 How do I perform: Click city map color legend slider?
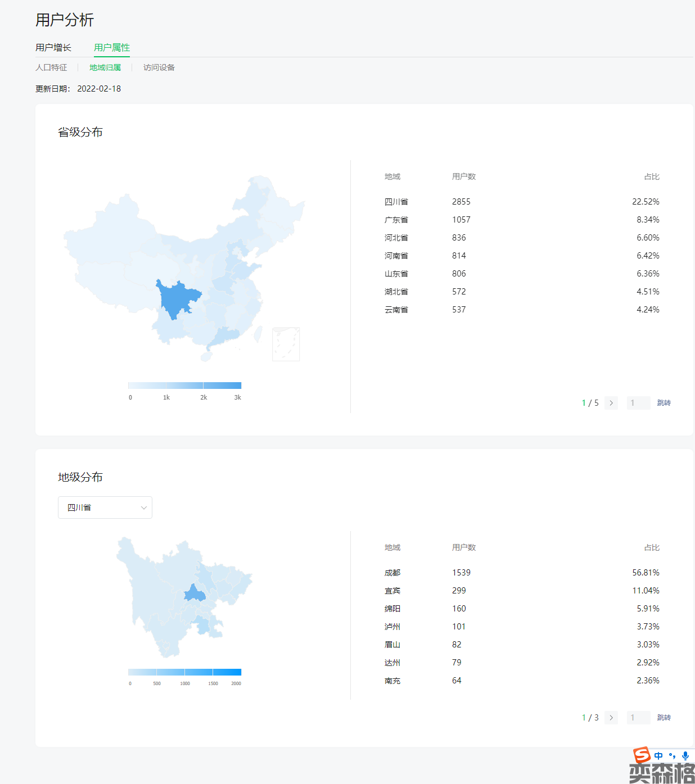click(184, 672)
